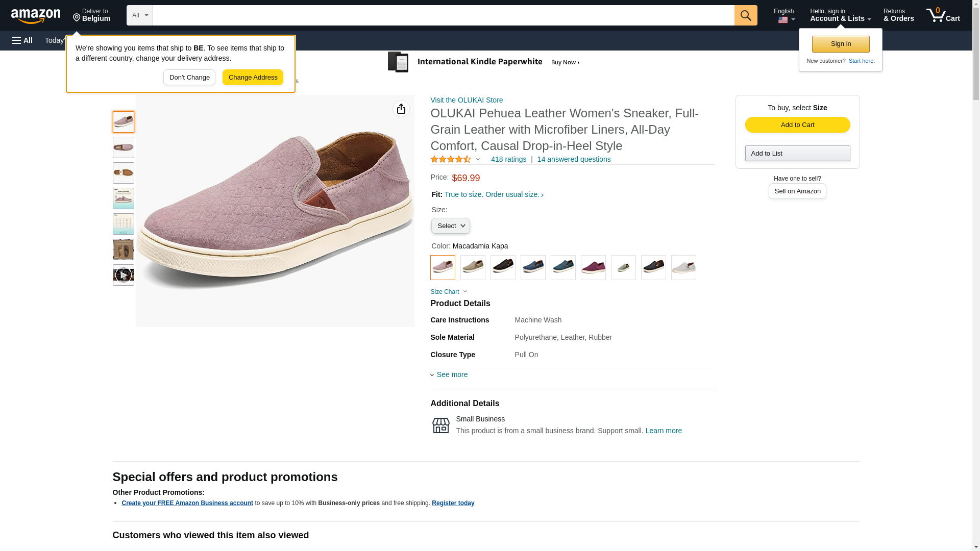Click the Deliver to Belgium location icon

click(77, 18)
